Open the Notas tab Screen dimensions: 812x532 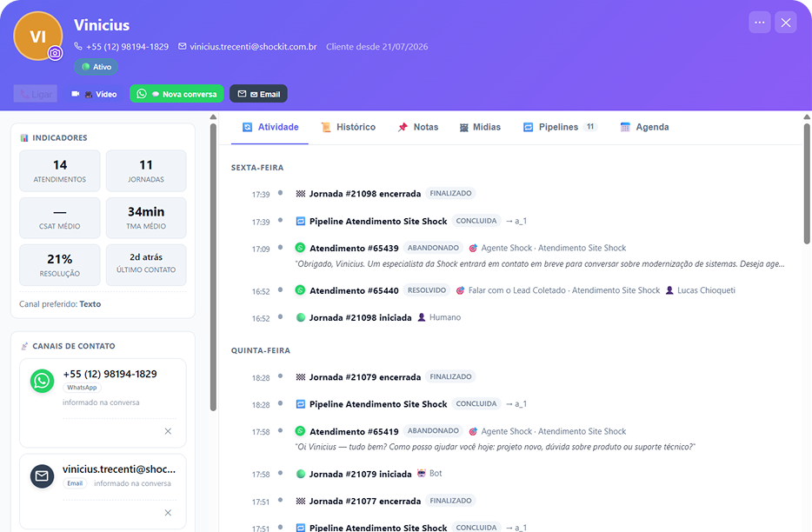coord(418,127)
